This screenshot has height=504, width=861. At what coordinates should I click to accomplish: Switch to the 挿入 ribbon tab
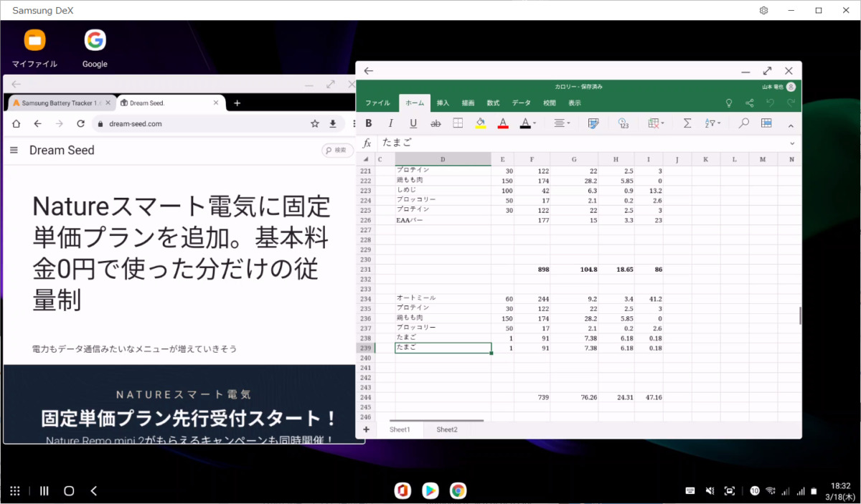pyautogui.click(x=443, y=103)
